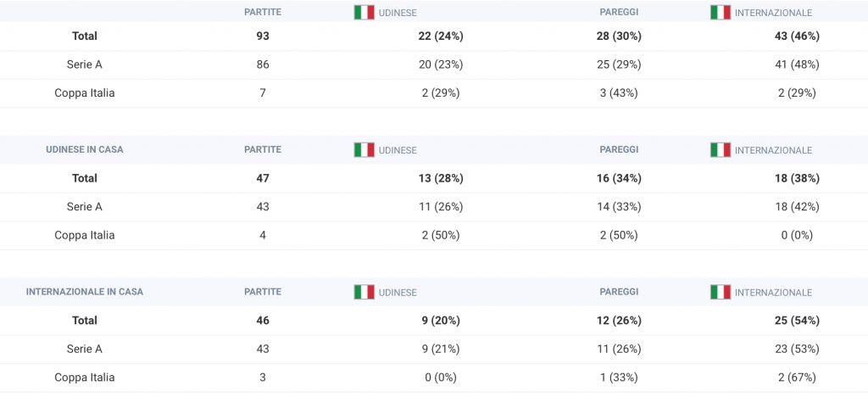Select the 'Internazionale in casa' section heading
Screen dimensions: 868x403
[x=85, y=292]
